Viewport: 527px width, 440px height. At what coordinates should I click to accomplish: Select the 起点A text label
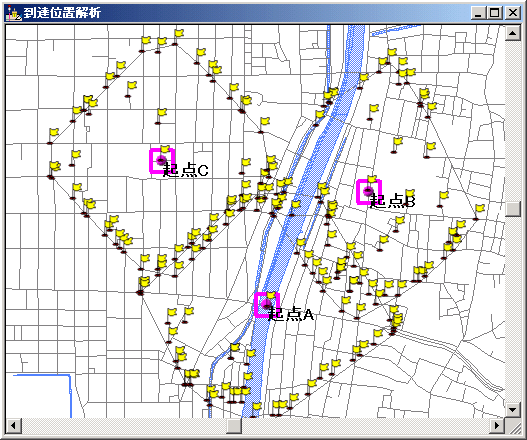pos(291,314)
